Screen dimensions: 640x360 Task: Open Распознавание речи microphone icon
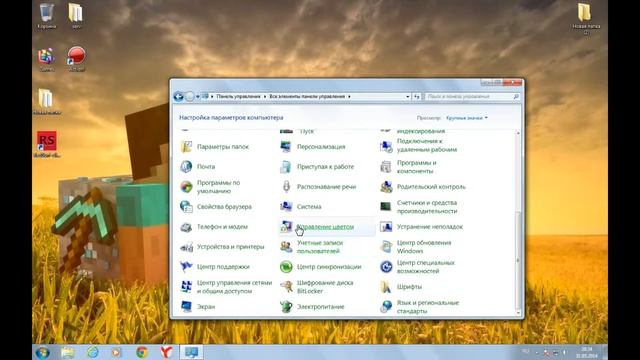tap(286, 187)
